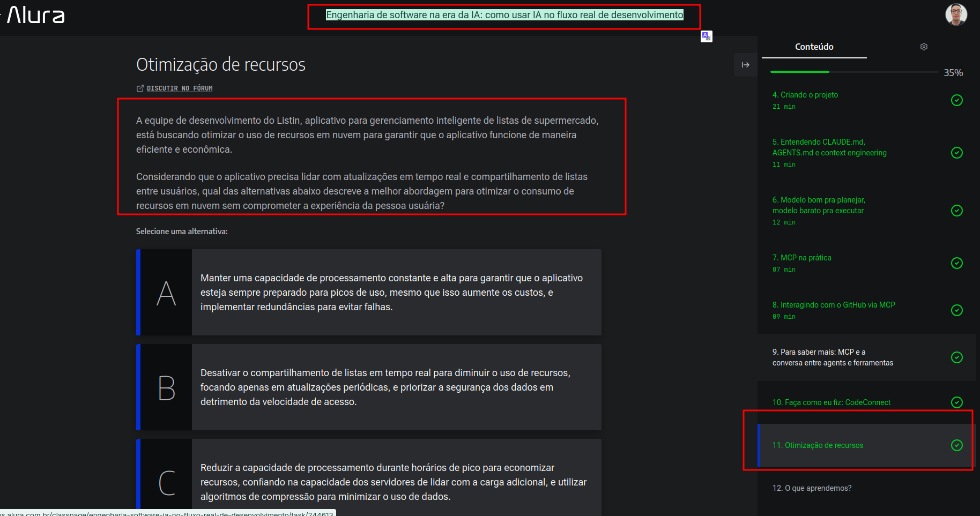Viewport: 980px width, 516px height.
Task: Open lesson 10. Faça como eu fiz: CodeConnect
Action: point(831,402)
